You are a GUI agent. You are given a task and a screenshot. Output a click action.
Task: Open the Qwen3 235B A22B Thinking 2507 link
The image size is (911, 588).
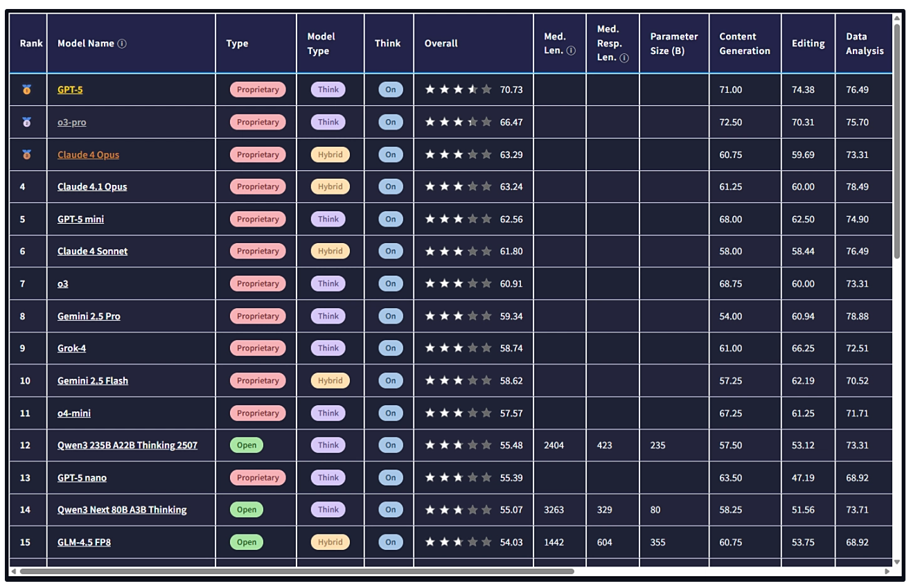pyautogui.click(x=127, y=445)
